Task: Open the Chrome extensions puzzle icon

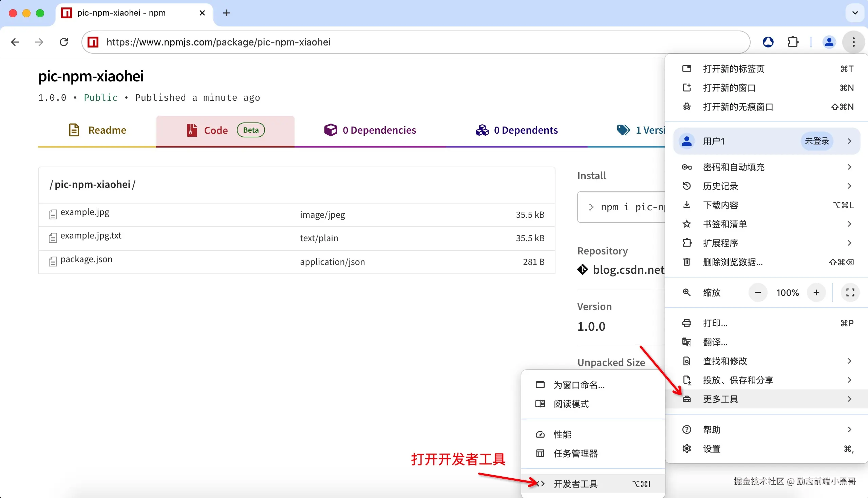Action: (793, 42)
